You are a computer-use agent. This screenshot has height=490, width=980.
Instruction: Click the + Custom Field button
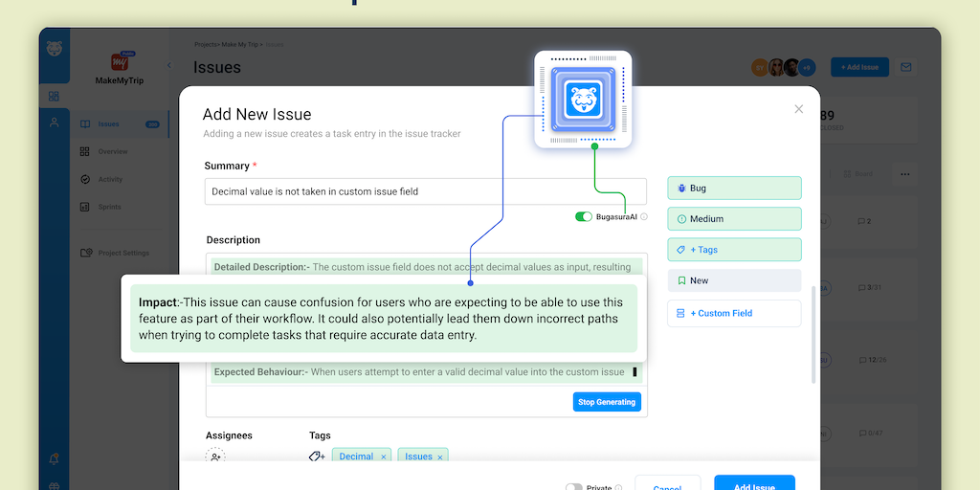734,313
